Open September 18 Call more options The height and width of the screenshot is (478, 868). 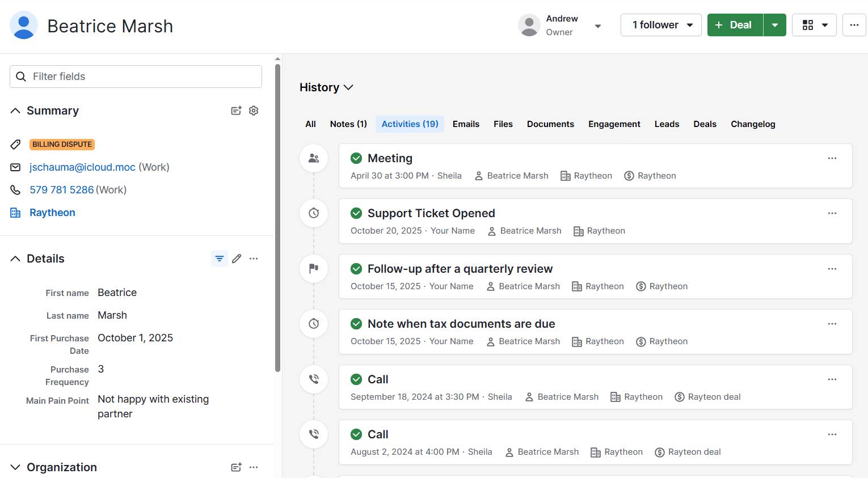point(832,379)
